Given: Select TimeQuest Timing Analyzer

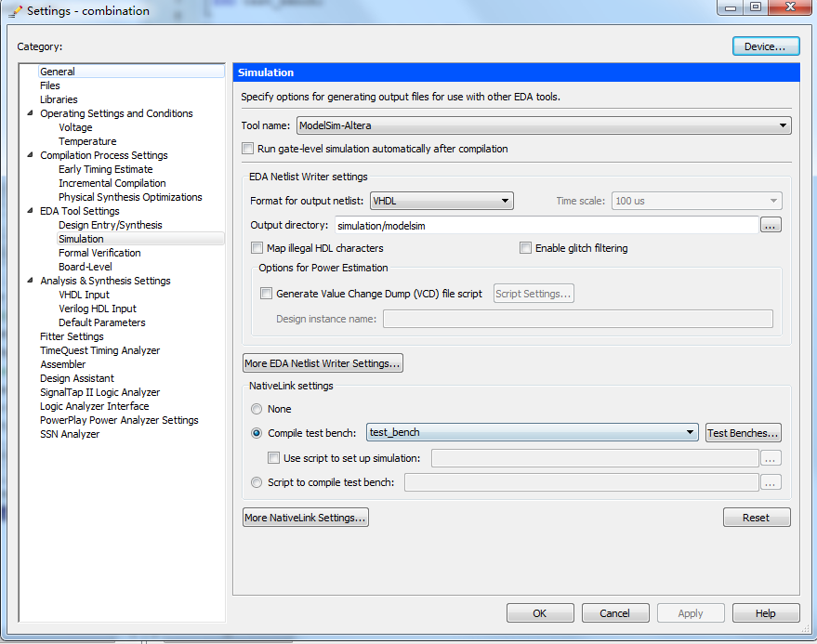Looking at the screenshot, I should click(x=100, y=350).
